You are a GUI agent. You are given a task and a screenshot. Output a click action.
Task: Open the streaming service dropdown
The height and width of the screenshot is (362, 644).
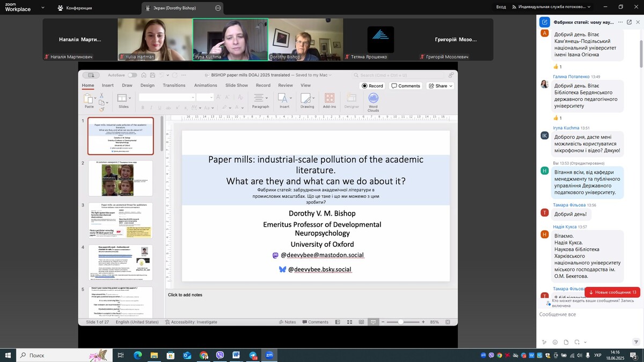pos(551,7)
